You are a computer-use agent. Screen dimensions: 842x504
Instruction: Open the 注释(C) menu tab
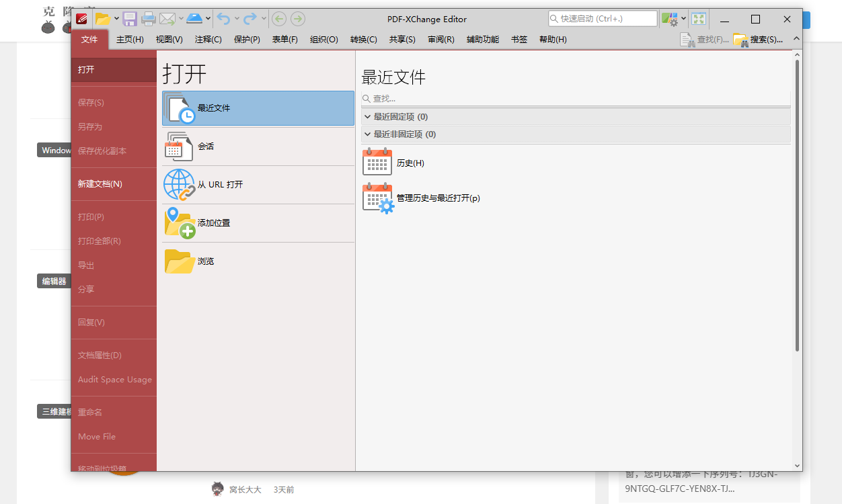tap(208, 40)
